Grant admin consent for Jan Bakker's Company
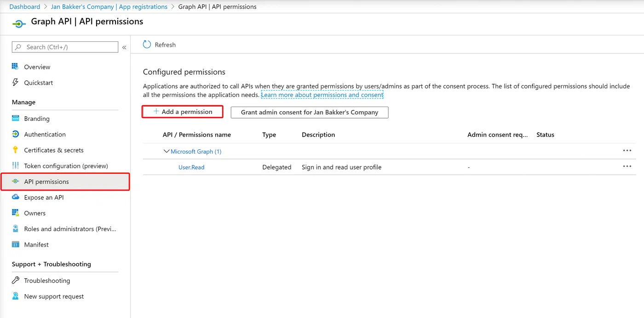The image size is (644, 318). 310,112
